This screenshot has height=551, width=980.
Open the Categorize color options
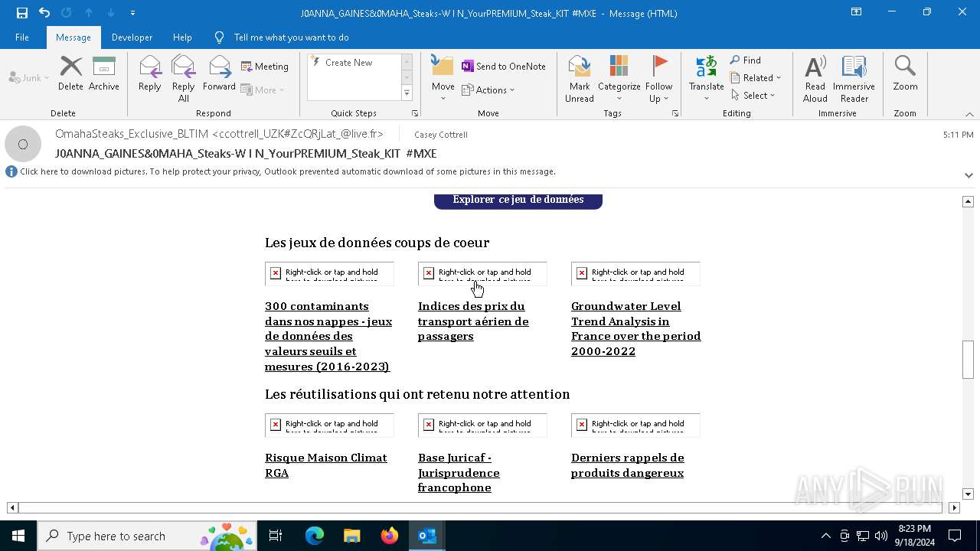[x=619, y=79]
